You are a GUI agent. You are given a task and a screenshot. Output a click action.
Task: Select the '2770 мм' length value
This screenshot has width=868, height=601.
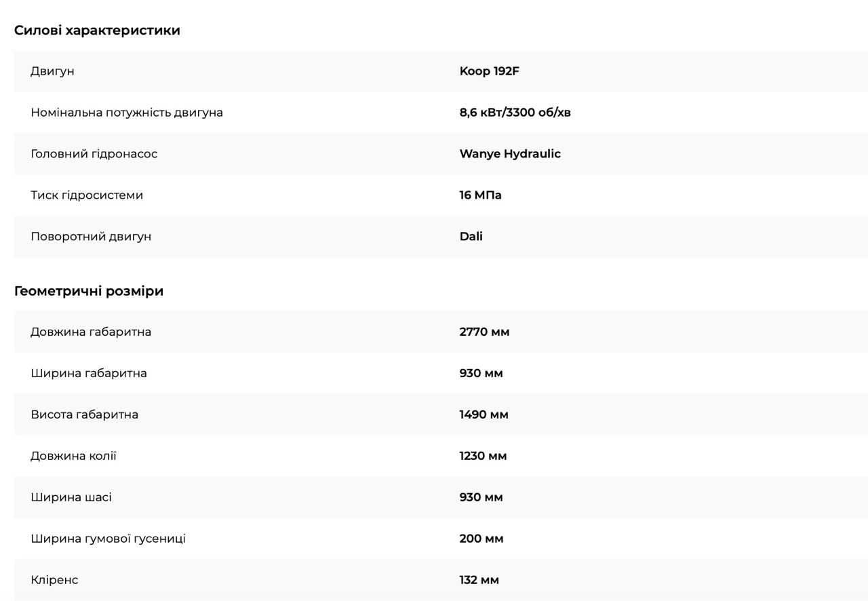pos(484,332)
